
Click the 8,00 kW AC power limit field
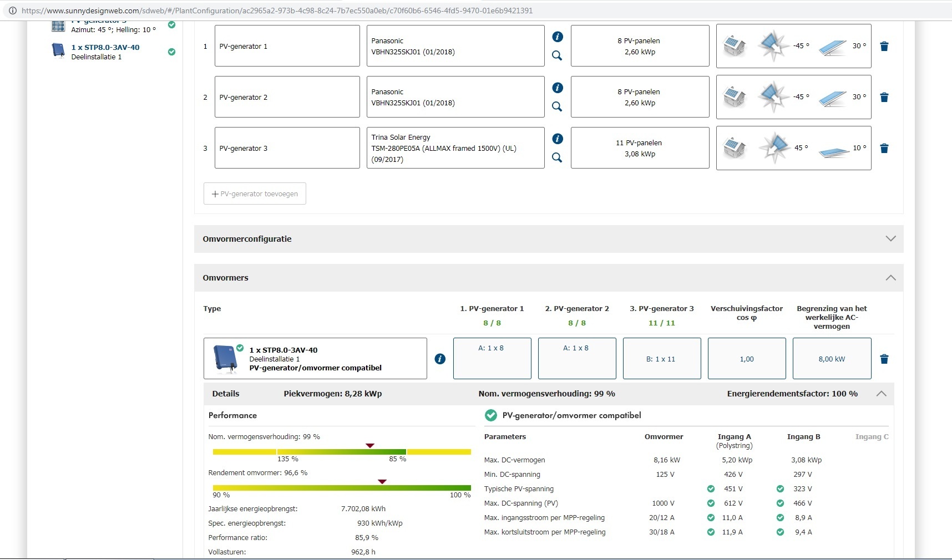832,359
